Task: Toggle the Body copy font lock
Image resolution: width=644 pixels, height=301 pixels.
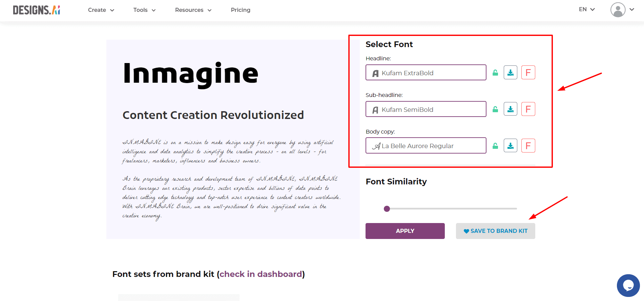Action: point(495,146)
